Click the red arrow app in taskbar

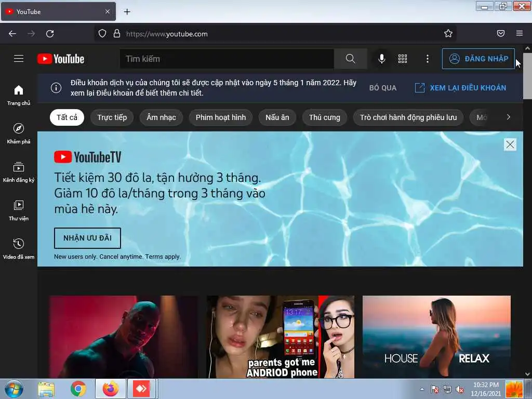click(141, 389)
